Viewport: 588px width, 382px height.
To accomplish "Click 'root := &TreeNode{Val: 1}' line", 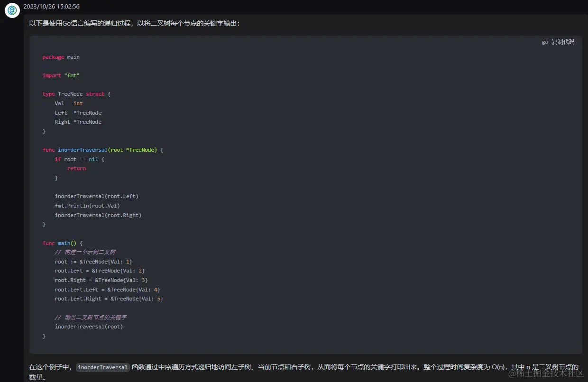I will (93, 262).
